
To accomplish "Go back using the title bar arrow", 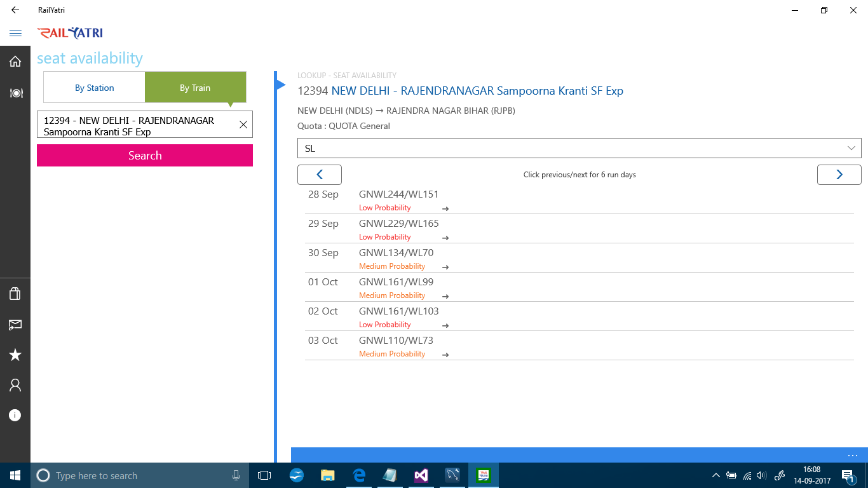I will coord(15,10).
